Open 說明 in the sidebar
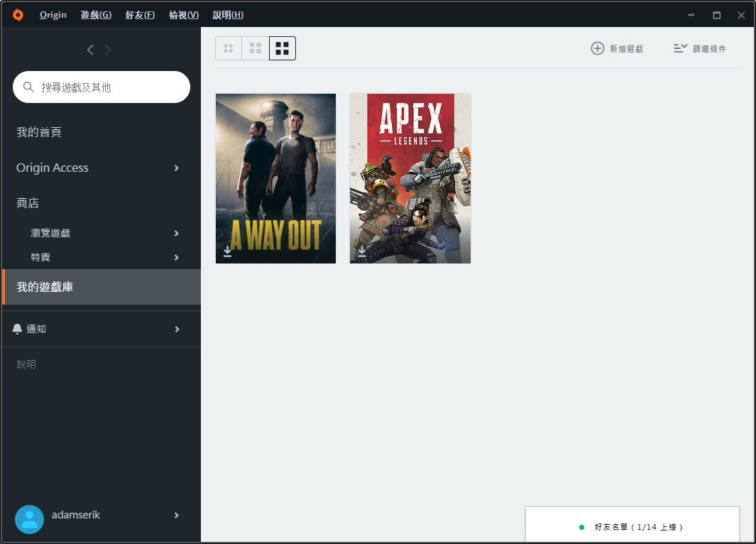The height and width of the screenshot is (544, 756). tap(26, 364)
